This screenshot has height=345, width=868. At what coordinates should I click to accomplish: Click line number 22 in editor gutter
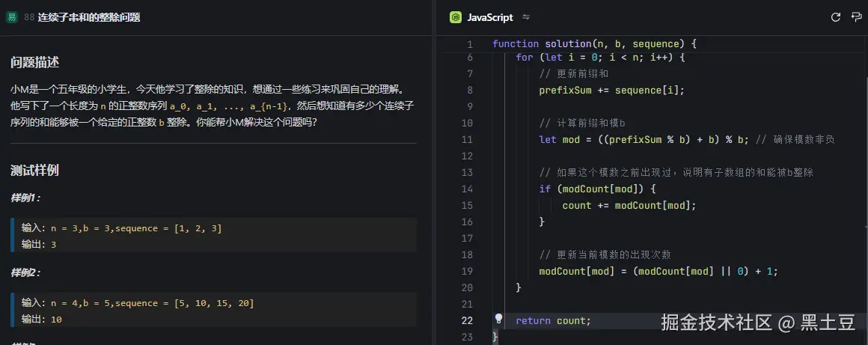467,320
